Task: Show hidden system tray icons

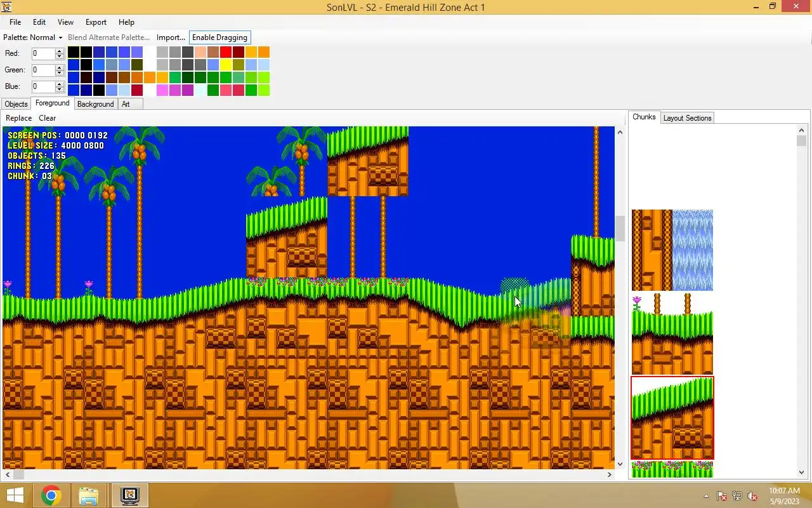Action: click(x=706, y=496)
